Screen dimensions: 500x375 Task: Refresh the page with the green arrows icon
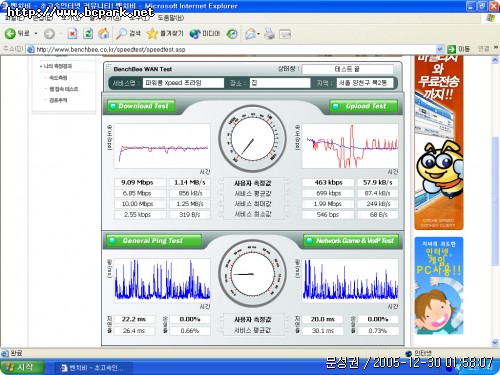point(88,34)
